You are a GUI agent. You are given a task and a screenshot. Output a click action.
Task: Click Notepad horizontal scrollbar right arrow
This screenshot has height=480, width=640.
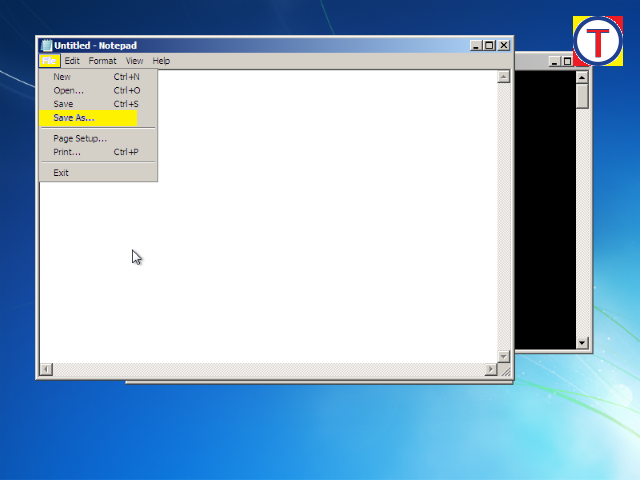[x=491, y=369]
